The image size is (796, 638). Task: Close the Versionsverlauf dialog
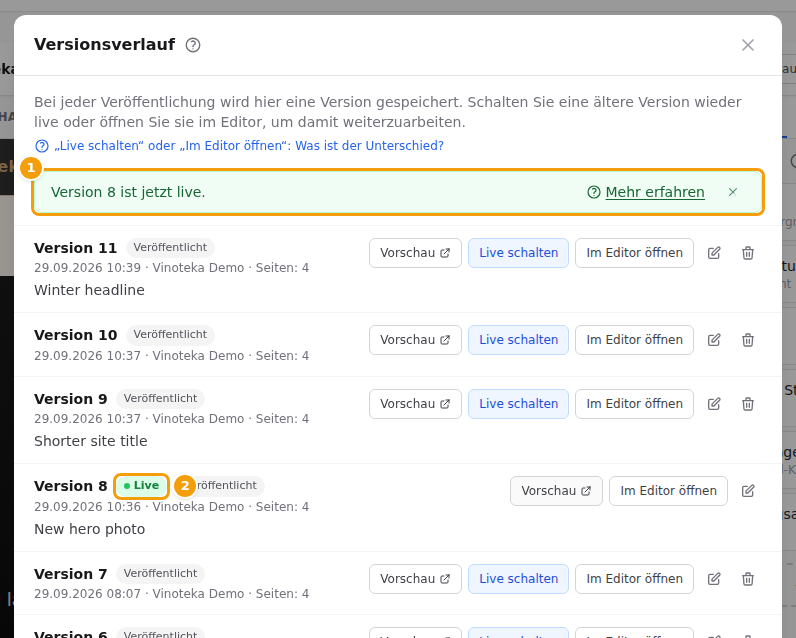[747, 45]
